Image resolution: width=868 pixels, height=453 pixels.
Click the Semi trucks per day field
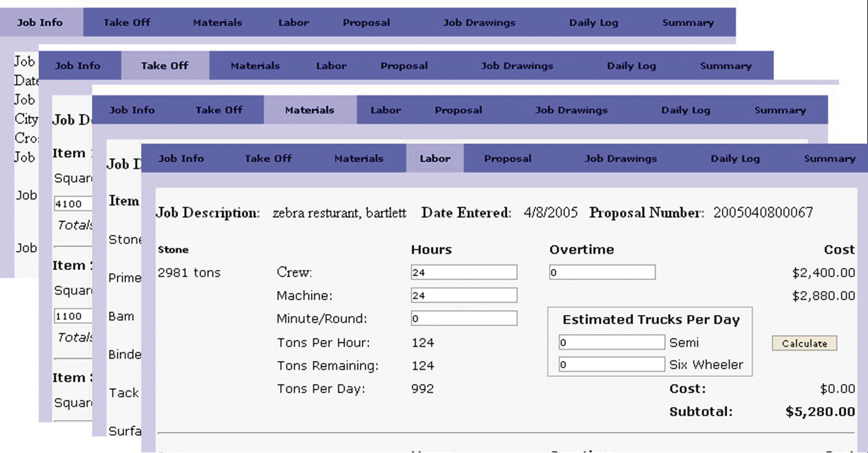[612, 343]
